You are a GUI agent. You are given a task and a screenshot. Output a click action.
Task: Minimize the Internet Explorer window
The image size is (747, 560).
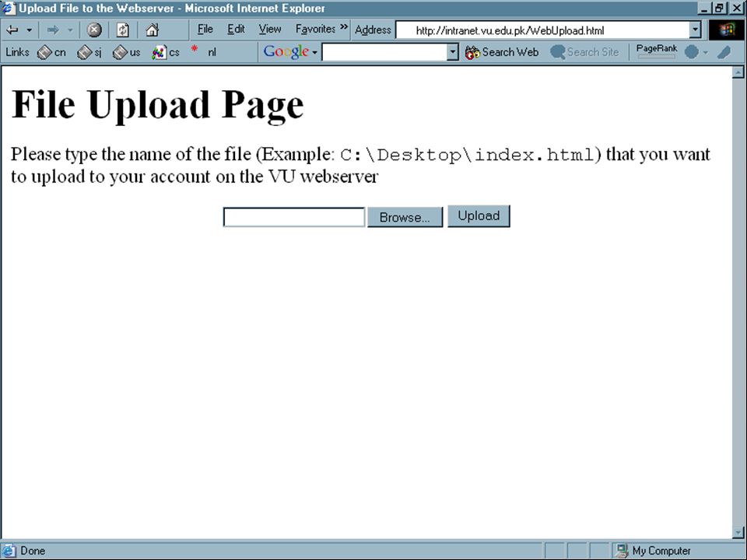(x=706, y=8)
